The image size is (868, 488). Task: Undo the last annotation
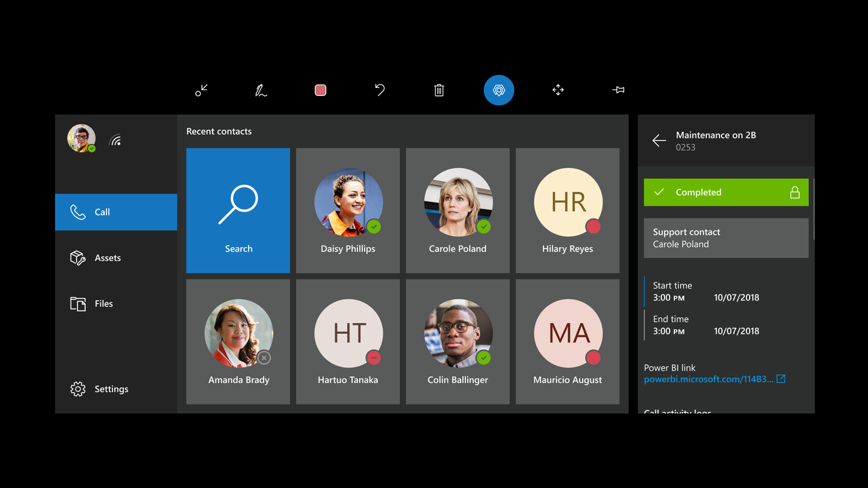[x=380, y=90]
